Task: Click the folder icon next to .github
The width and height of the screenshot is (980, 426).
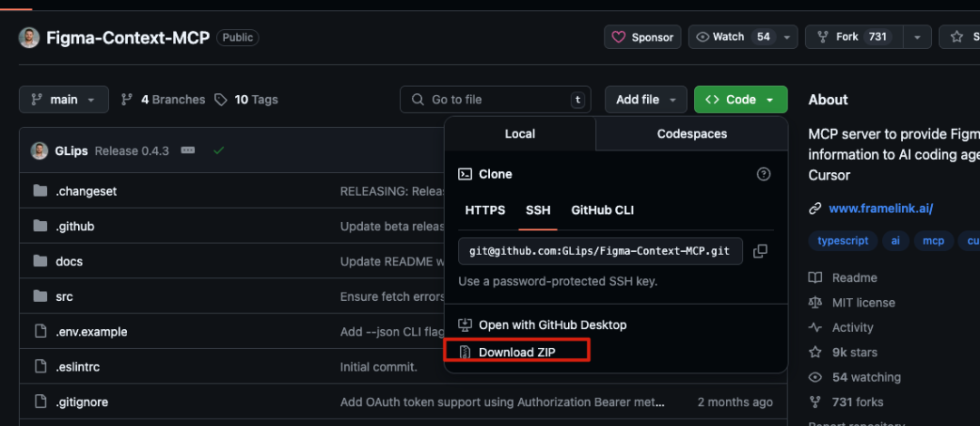Action: click(x=41, y=226)
